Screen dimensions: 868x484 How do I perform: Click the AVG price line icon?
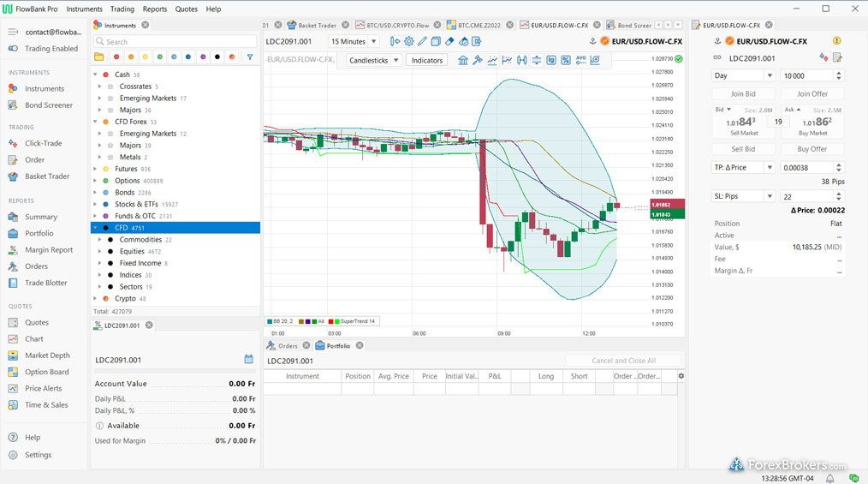click(x=580, y=60)
